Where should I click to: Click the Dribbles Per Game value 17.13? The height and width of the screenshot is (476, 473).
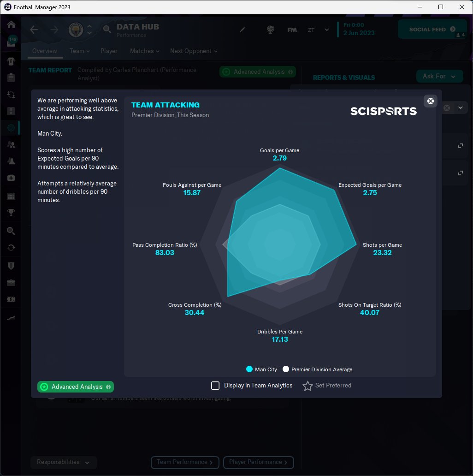click(x=280, y=339)
